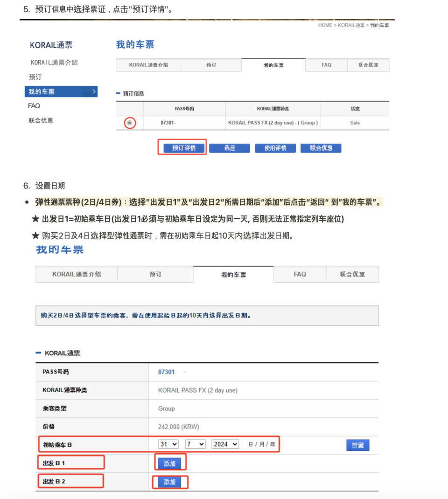Click the '日 / 月 / 年' date format text
Viewport: 448px width, 499px height.
point(262,444)
